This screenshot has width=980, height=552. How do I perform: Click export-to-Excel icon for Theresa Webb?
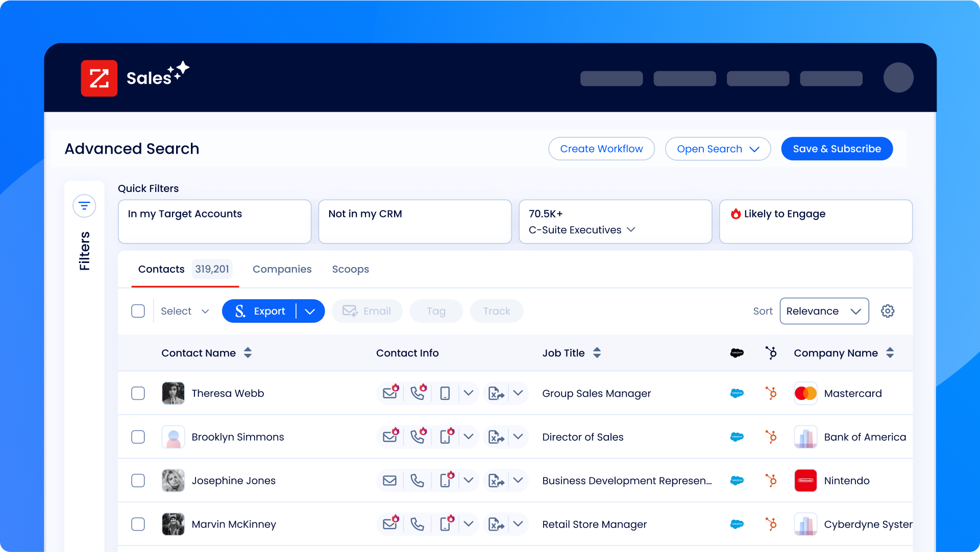coord(496,393)
